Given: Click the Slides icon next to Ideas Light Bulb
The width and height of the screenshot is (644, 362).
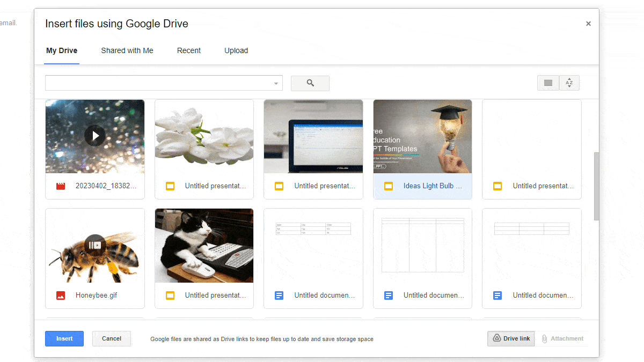Looking at the screenshot, I should tap(388, 186).
